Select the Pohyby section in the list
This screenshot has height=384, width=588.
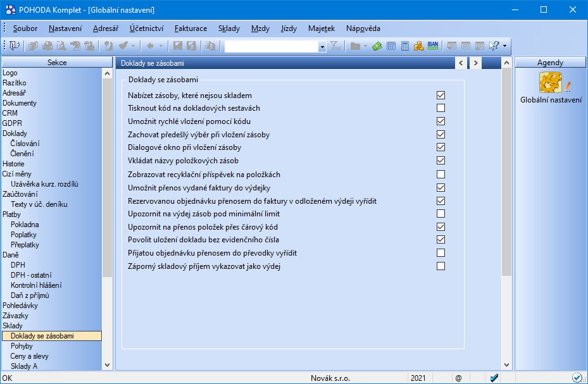coord(22,346)
